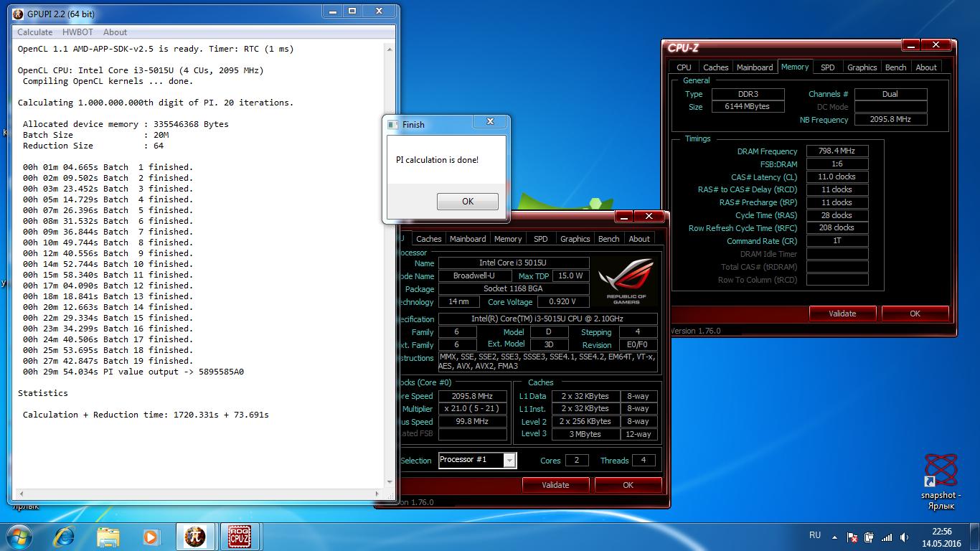Viewport: 980px width, 551px height.
Task: Open About tab in CPU-Z memory window
Action: pos(926,67)
